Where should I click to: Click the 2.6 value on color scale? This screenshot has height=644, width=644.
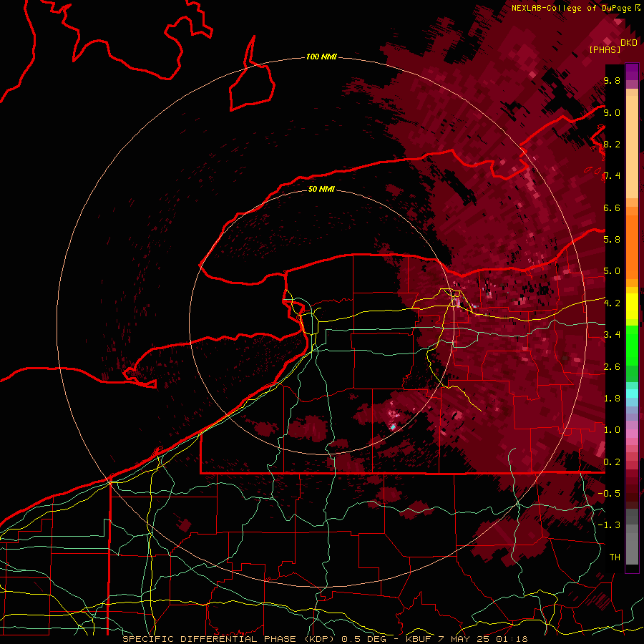tap(612, 367)
